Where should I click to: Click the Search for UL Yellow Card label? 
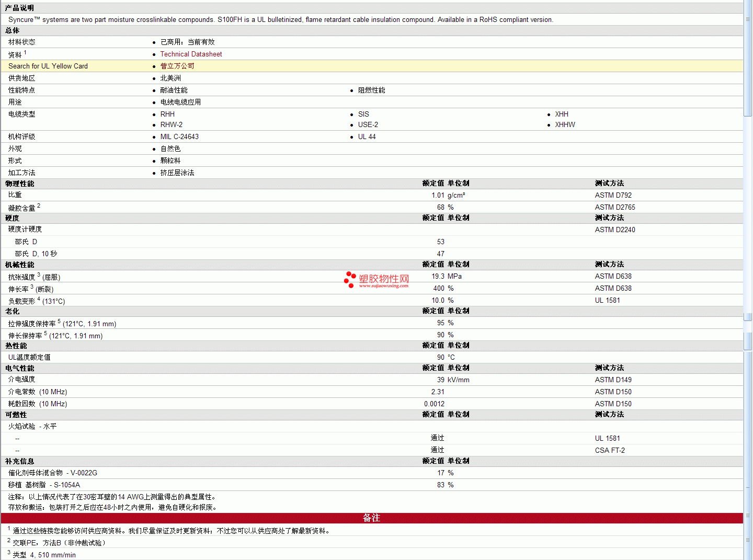(x=48, y=66)
